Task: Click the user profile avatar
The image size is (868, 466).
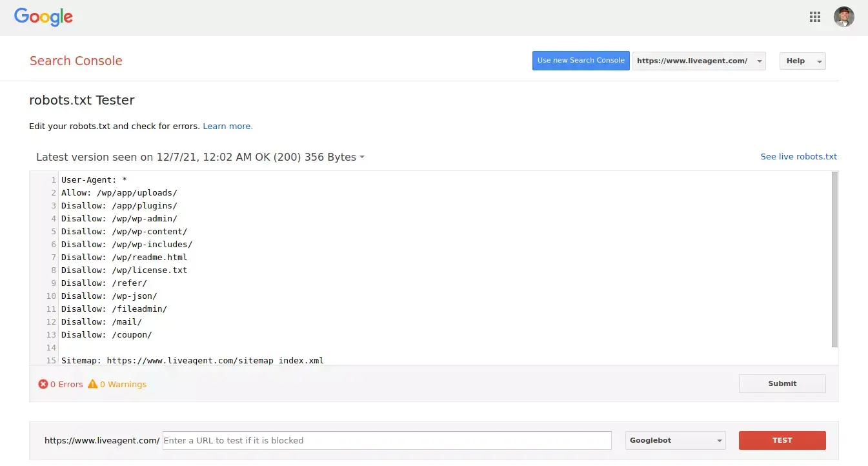Action: [844, 17]
